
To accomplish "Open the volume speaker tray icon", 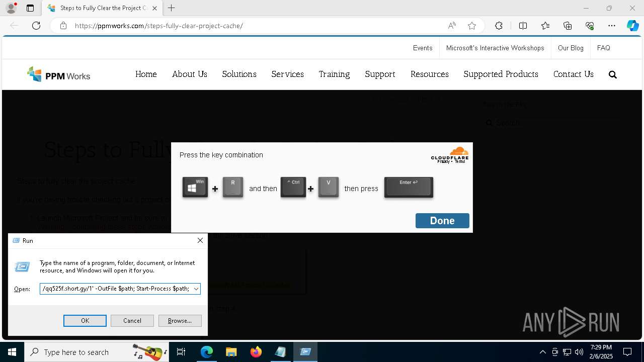I will click(x=579, y=352).
